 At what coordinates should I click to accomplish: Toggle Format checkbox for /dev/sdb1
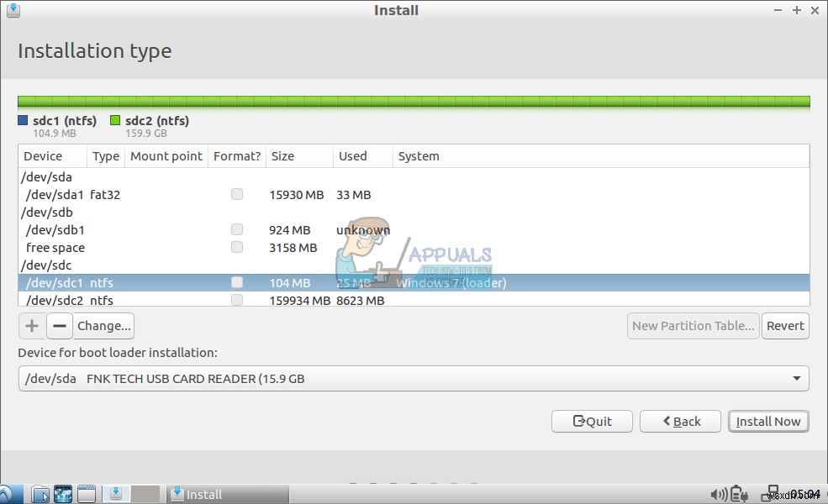(237, 229)
